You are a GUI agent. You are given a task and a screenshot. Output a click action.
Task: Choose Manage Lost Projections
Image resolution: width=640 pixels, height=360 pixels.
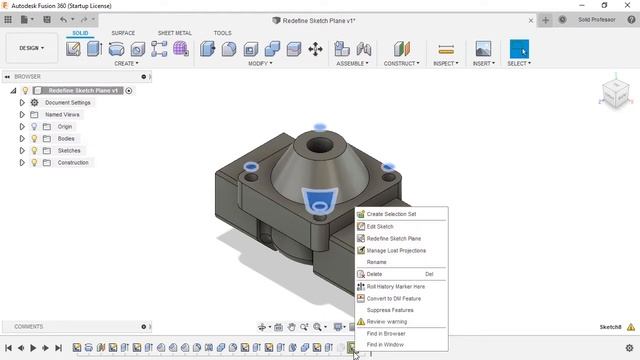click(401, 251)
